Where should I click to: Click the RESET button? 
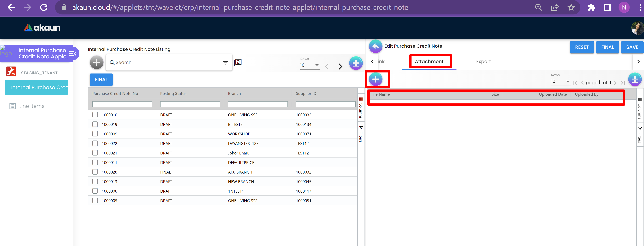[582, 47]
